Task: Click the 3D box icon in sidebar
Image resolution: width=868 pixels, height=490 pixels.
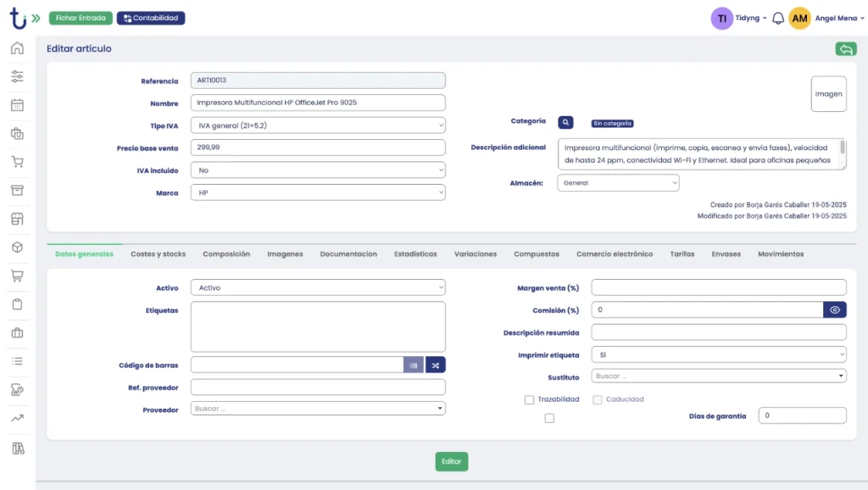Action: coord(17,248)
